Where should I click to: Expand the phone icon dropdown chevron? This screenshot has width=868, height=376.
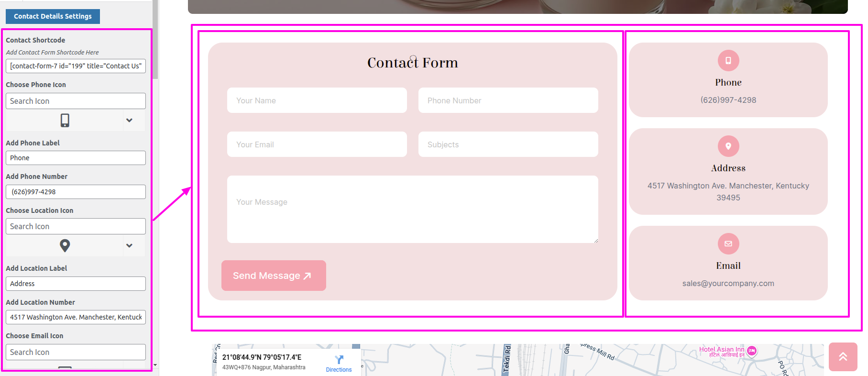[x=129, y=120]
